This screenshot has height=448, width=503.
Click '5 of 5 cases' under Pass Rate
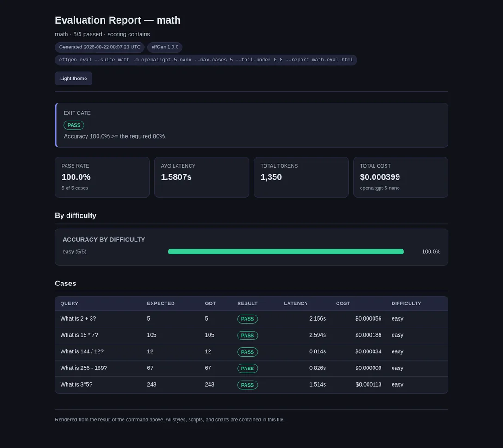pos(75,188)
